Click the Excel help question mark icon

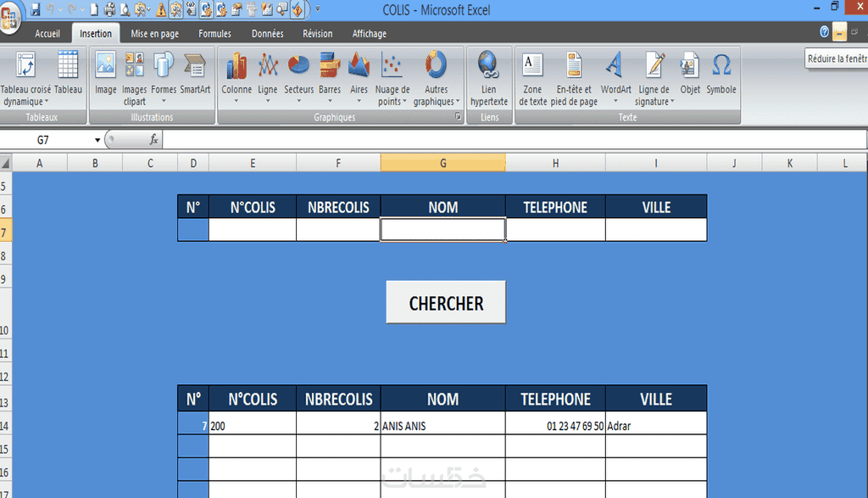coord(824,32)
